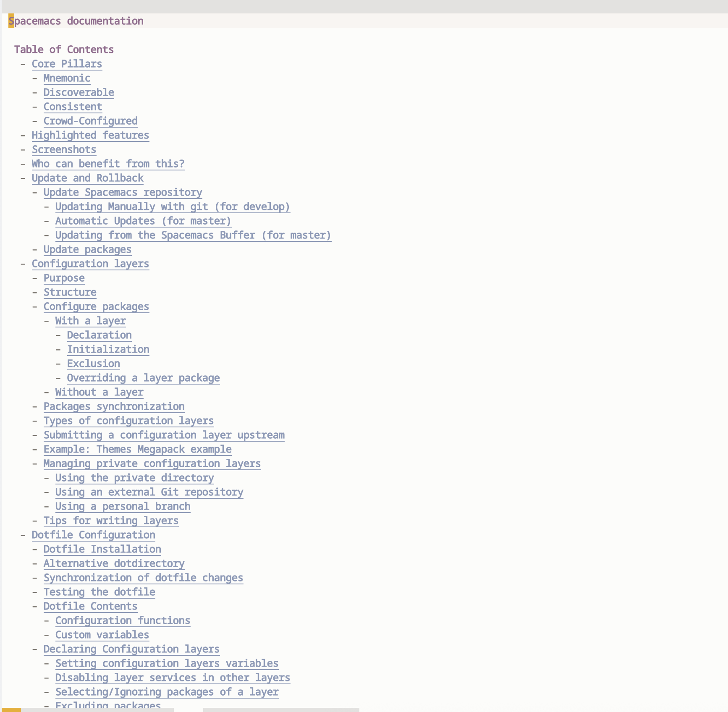Open the Update and Rollback link

[87, 178]
